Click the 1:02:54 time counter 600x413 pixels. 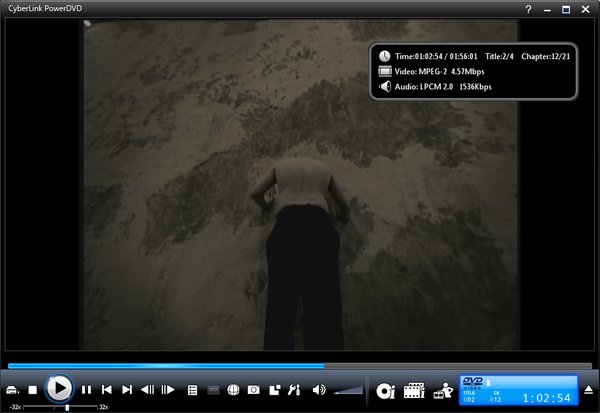tap(546, 398)
